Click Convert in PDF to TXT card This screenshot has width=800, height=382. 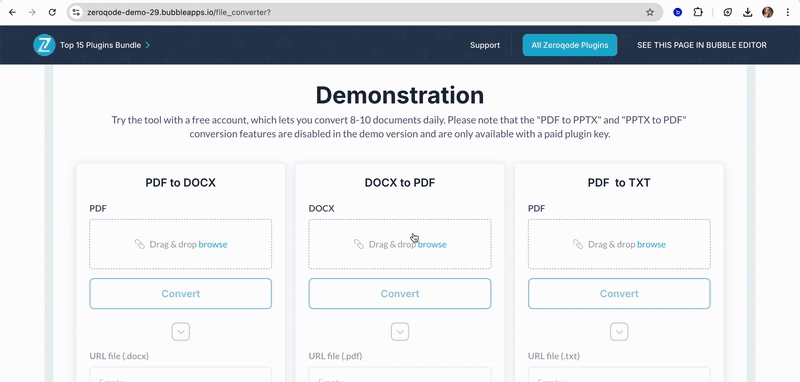click(619, 293)
